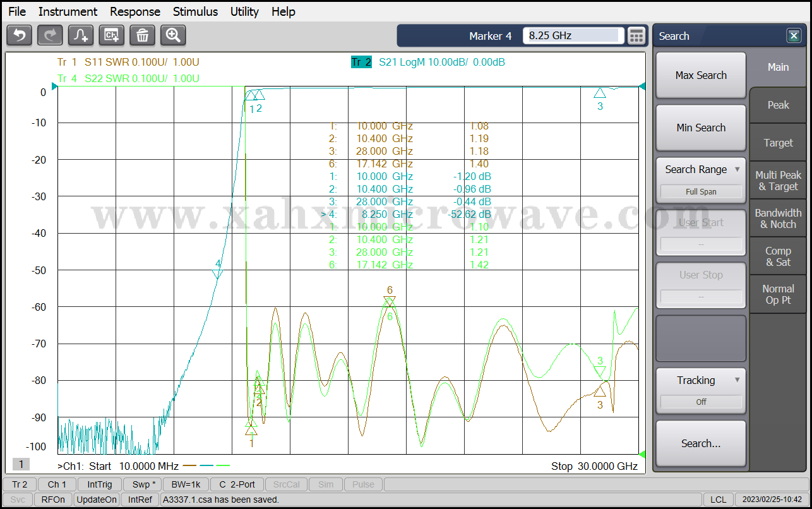Open the numeric keypad icon
Viewport: 812px width, 509px height.
point(636,36)
